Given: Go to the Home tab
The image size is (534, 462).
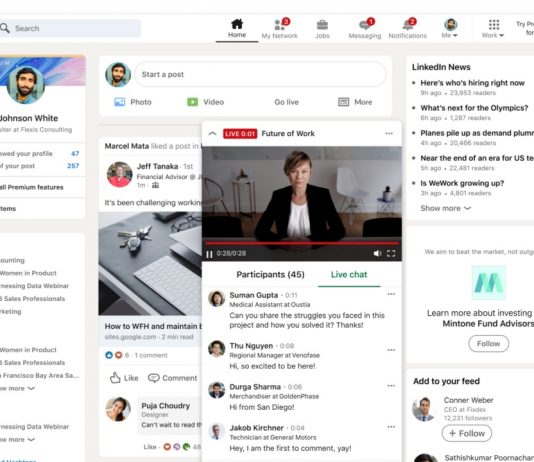Looking at the screenshot, I should 237,28.
